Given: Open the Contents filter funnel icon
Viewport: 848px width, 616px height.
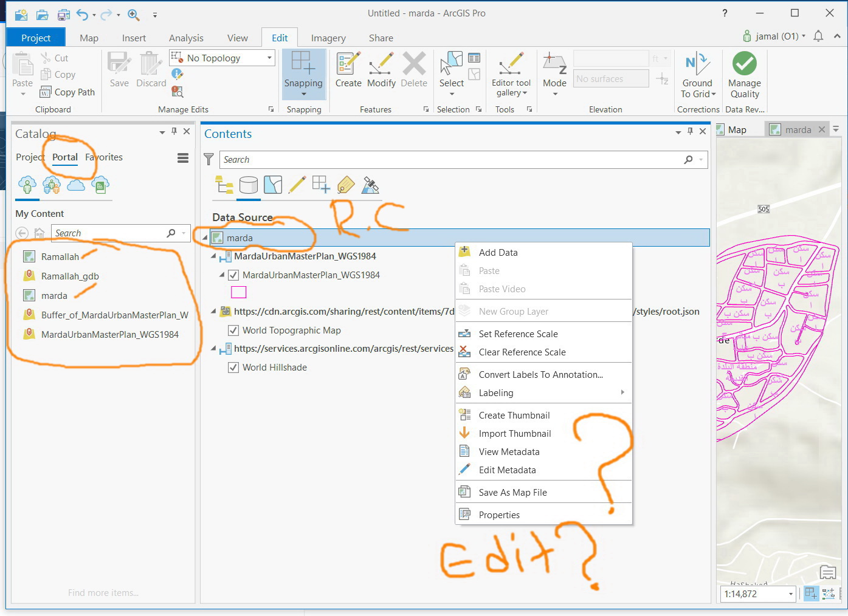Looking at the screenshot, I should click(x=209, y=159).
